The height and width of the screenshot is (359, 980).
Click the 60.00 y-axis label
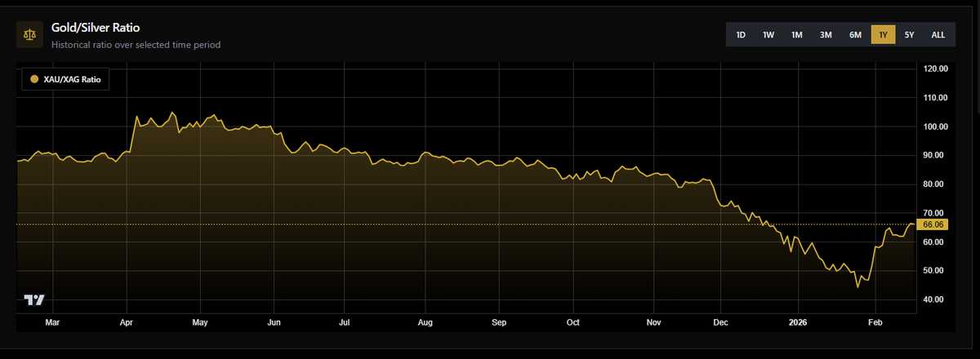click(x=935, y=242)
